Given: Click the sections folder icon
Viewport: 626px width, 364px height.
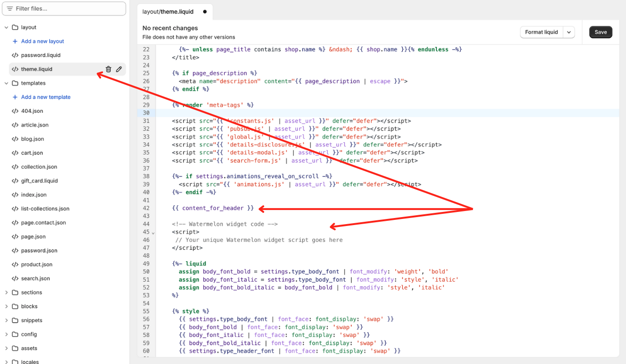Looking at the screenshot, I should pos(15,292).
